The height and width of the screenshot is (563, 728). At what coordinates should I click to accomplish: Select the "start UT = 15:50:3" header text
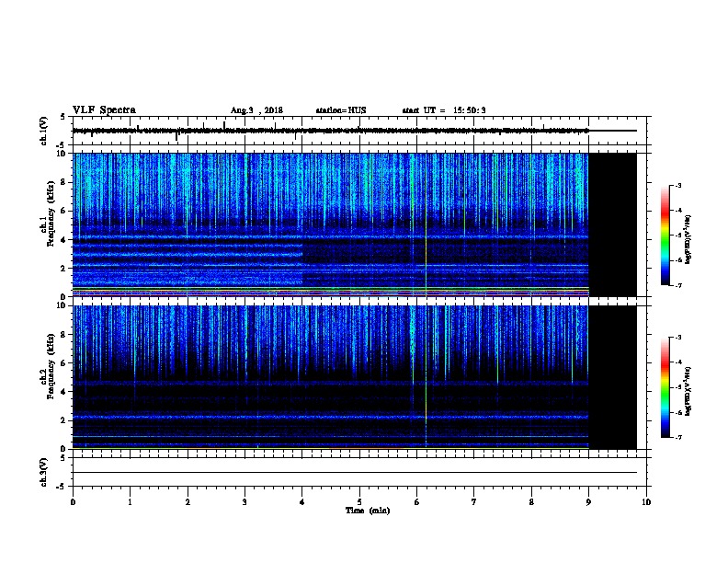pos(444,110)
